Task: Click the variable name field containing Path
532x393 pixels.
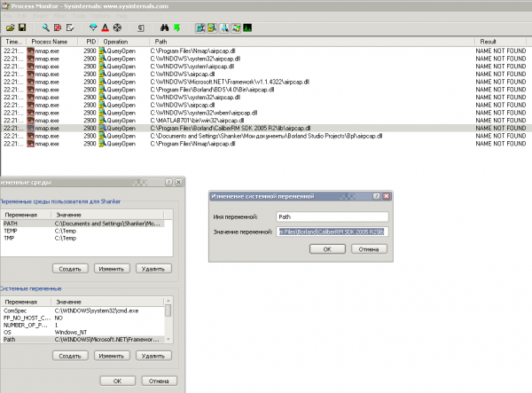Action: point(332,216)
